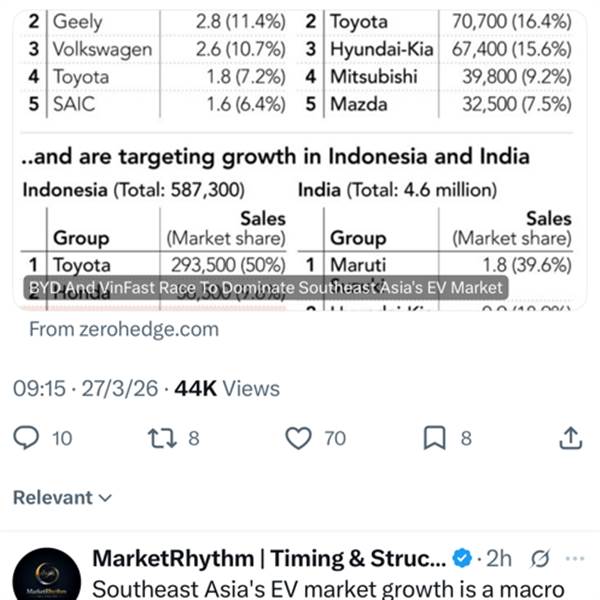Image resolution: width=600 pixels, height=600 pixels.
Task: Click the 2h timestamp on the reply
Action: [500, 558]
